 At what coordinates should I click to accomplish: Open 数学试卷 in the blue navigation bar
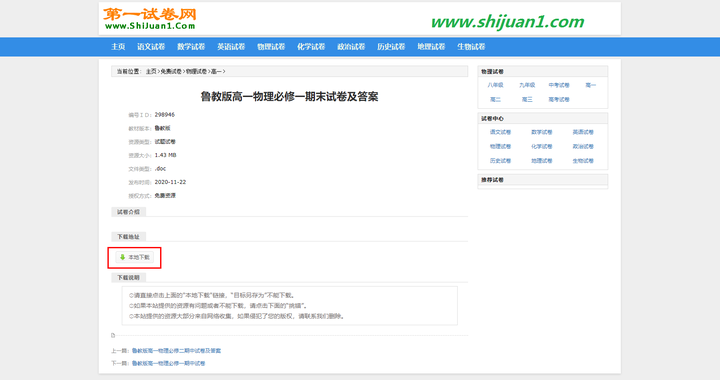pos(191,47)
